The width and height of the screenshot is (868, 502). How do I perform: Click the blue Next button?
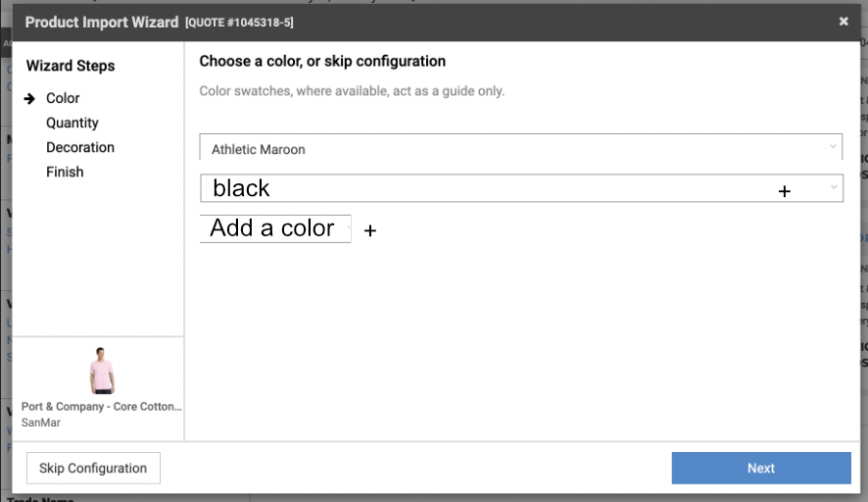click(x=760, y=468)
